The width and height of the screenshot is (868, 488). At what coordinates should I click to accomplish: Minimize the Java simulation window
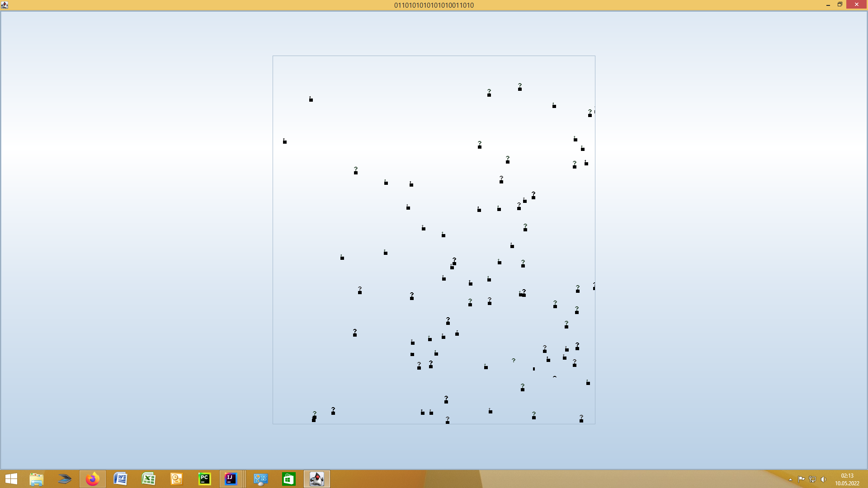(828, 5)
